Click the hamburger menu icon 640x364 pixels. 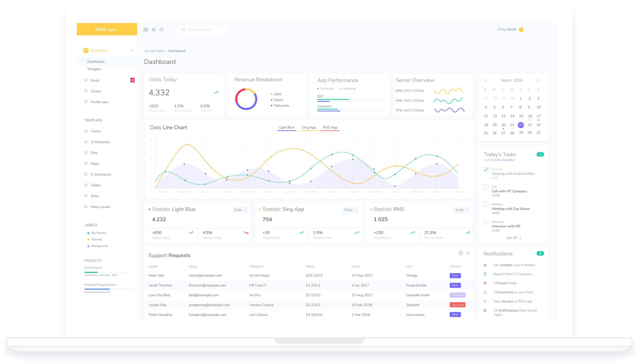(146, 30)
